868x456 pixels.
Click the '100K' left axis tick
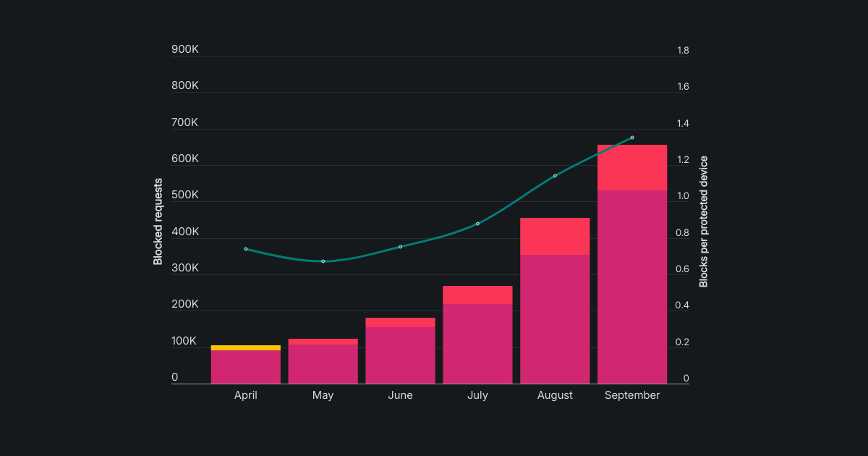click(185, 341)
